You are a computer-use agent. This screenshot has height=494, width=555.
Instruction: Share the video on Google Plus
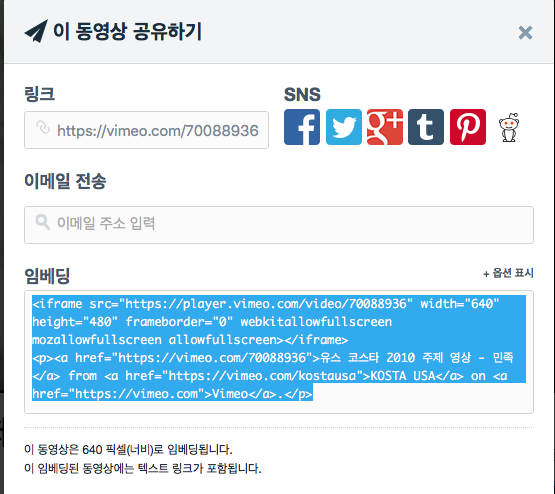pos(385,127)
